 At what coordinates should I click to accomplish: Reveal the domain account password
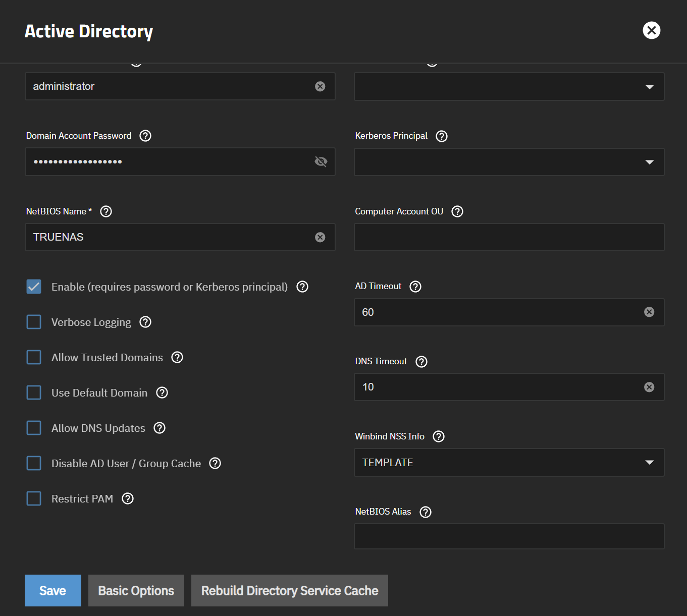321,161
